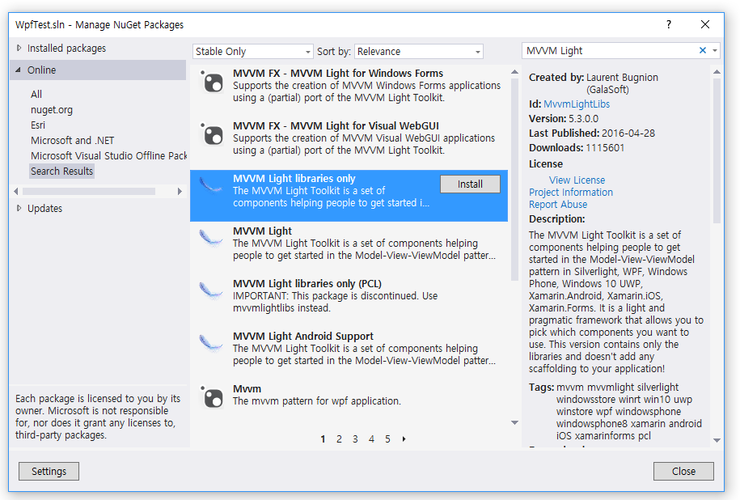This screenshot has height=500, width=740.
Task: Open the View License link
Action: tap(577, 180)
